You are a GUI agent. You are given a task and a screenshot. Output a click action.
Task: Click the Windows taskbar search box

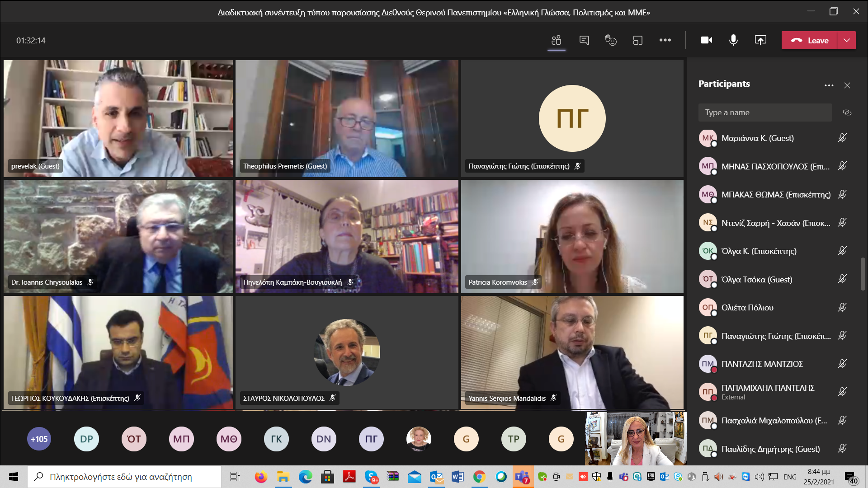point(124,477)
